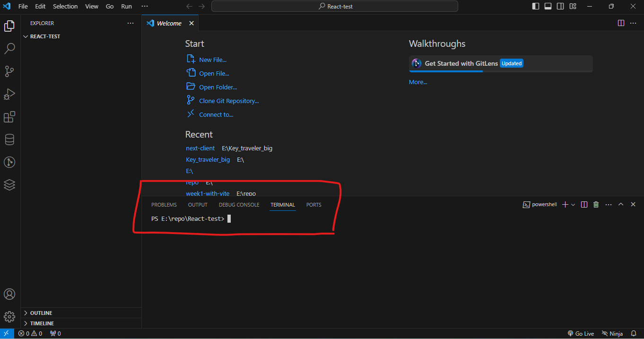
Task: Expand the OUTLINE section
Action: (x=81, y=313)
